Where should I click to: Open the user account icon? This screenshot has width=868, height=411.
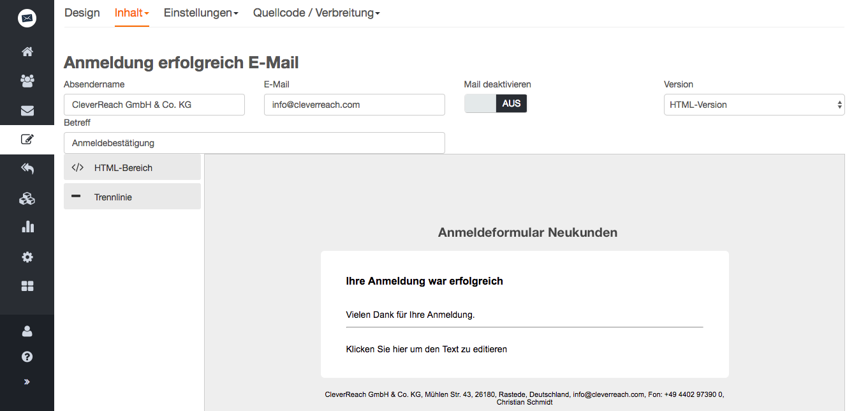(27, 331)
